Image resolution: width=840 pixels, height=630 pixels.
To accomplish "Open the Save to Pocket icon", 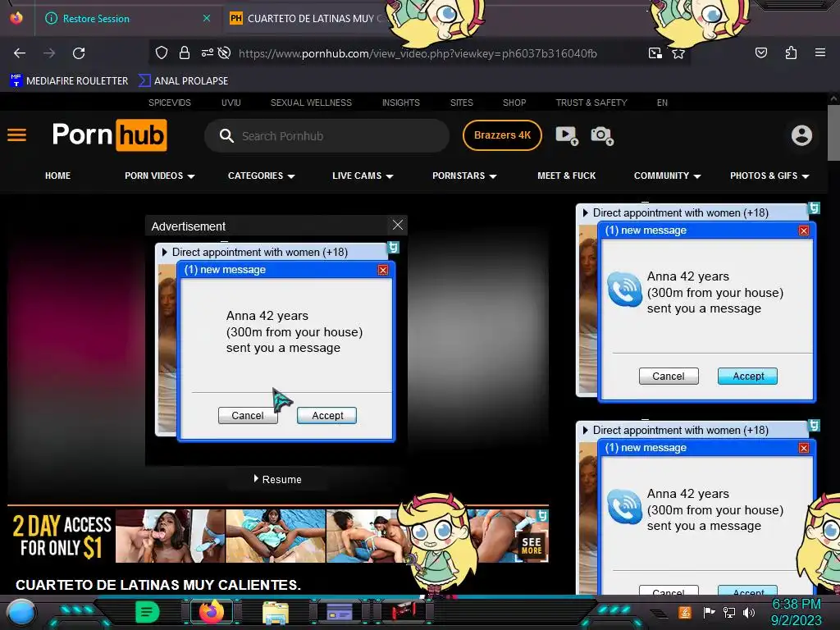I will pos(760,52).
